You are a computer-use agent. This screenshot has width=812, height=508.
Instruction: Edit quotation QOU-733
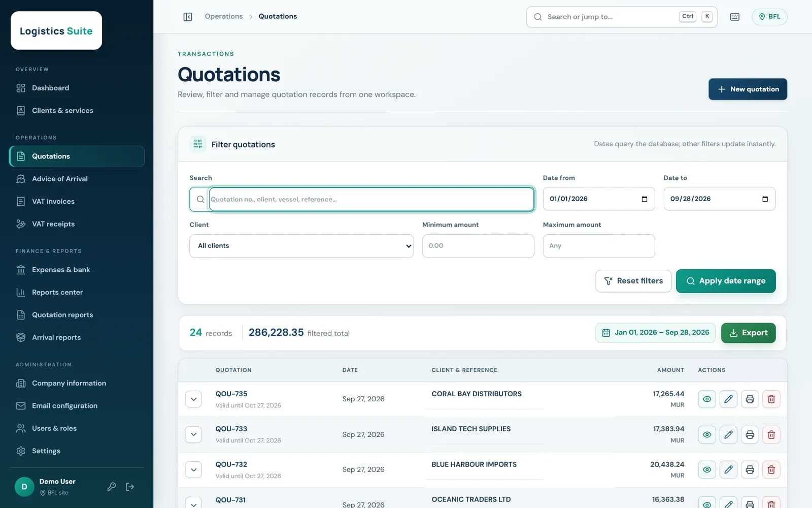click(x=728, y=434)
